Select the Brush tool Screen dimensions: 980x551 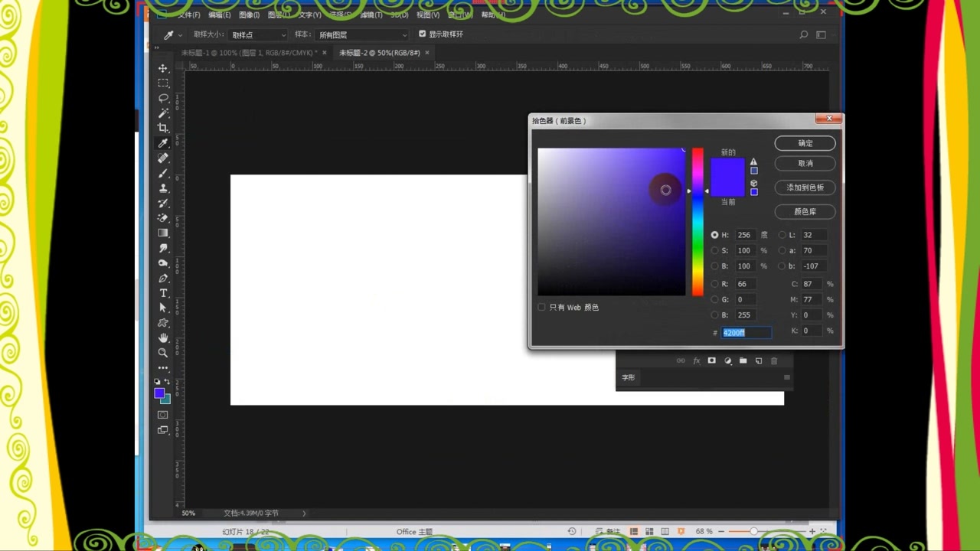click(x=163, y=173)
